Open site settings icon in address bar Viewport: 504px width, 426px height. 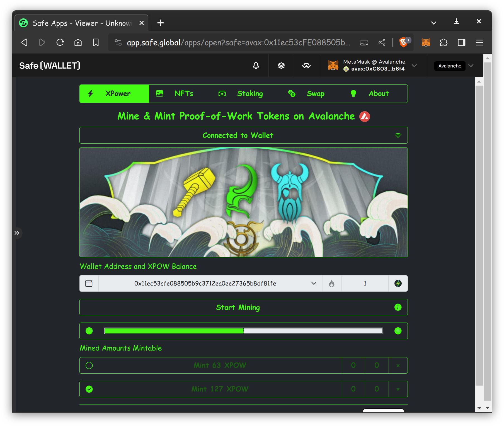pyautogui.click(x=118, y=42)
